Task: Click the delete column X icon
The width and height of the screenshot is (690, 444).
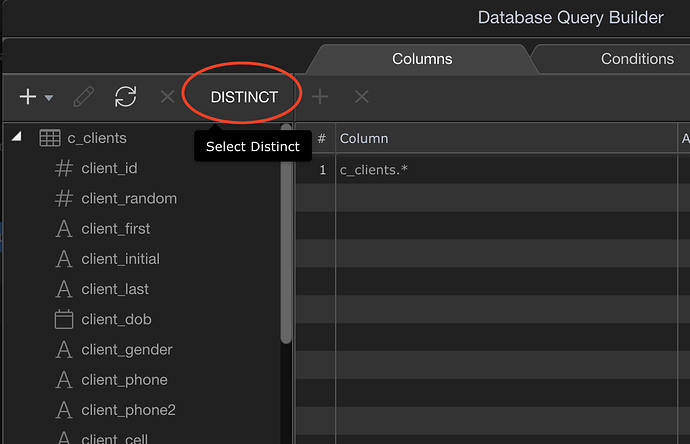Action: (x=362, y=97)
